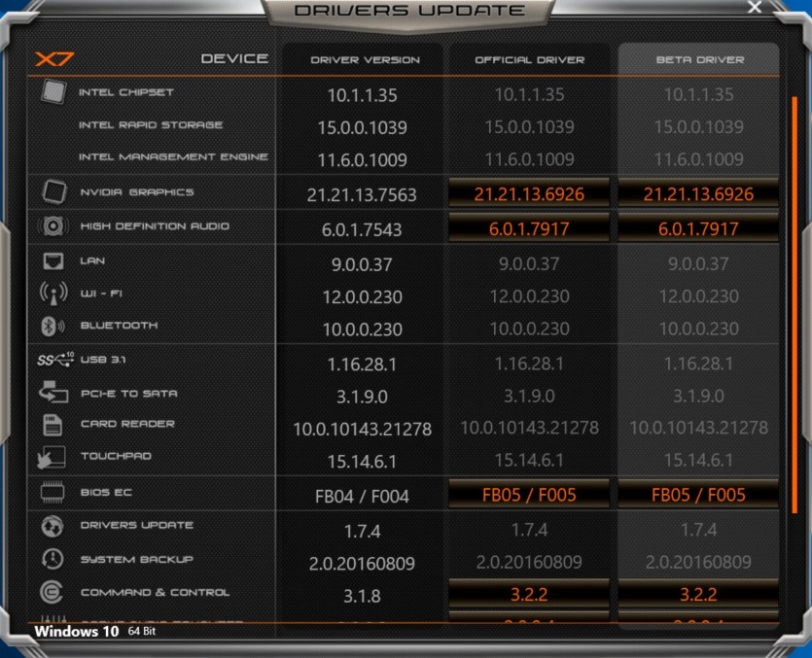812x658 pixels.
Task: Select the Driver Version column header
Action: pyautogui.click(x=365, y=60)
